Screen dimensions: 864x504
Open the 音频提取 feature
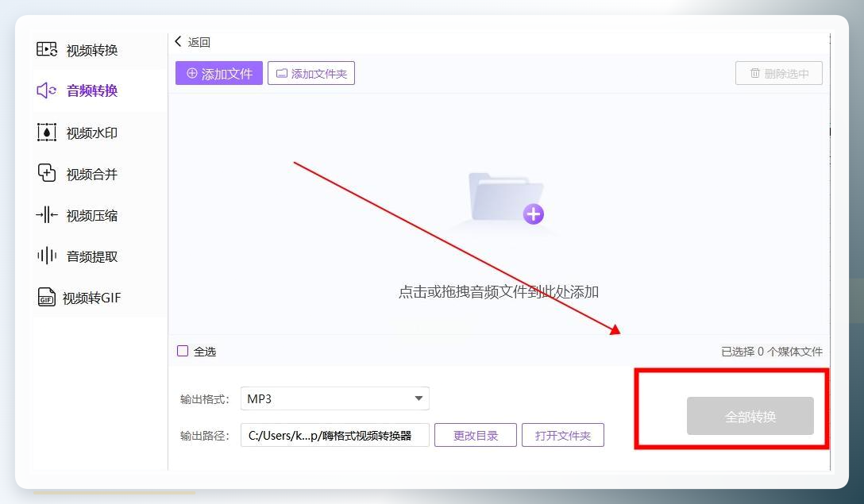point(99,256)
